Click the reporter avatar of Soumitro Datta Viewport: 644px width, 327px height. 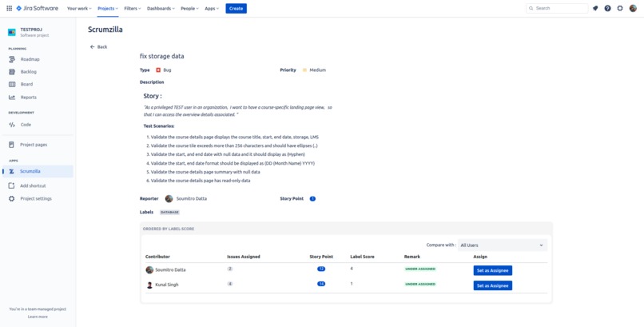click(169, 198)
